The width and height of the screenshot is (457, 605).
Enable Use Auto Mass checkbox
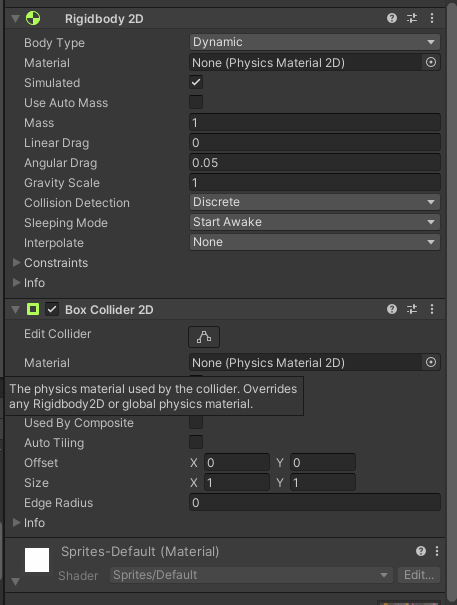click(x=196, y=102)
